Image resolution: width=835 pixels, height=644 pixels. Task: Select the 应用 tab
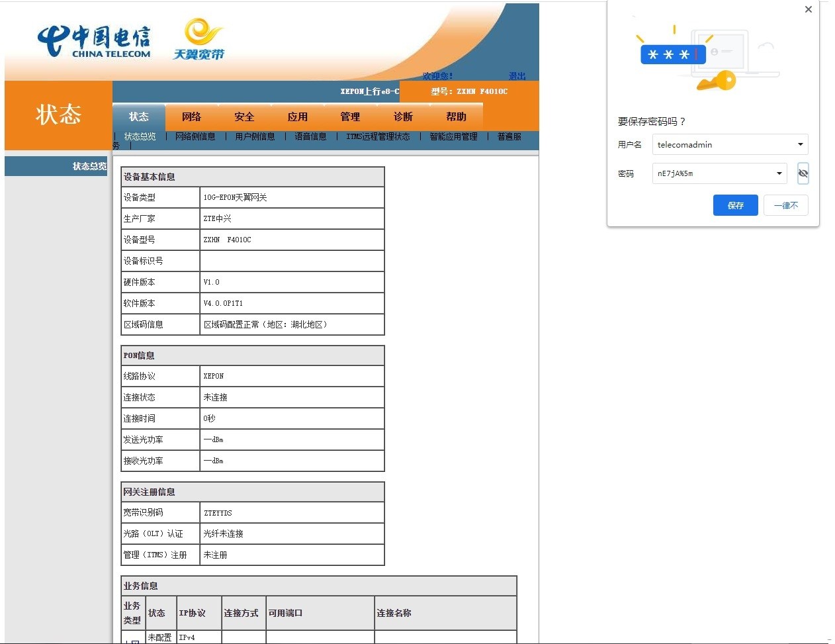pos(297,116)
